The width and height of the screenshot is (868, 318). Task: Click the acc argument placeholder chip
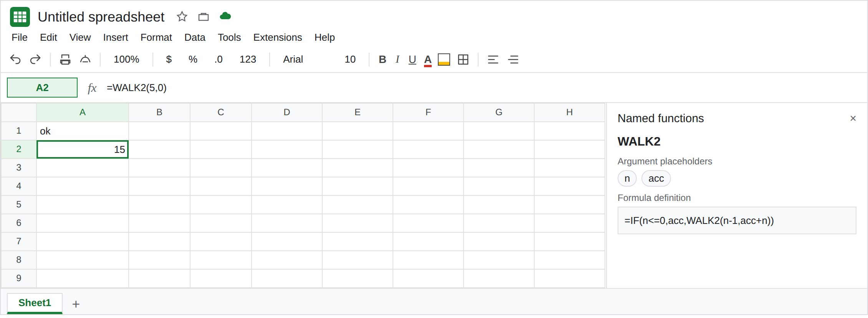[656, 179]
